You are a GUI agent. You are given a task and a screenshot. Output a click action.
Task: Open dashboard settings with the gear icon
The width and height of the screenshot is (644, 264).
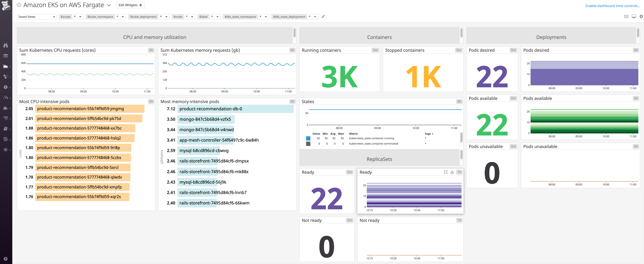click(641, 16)
